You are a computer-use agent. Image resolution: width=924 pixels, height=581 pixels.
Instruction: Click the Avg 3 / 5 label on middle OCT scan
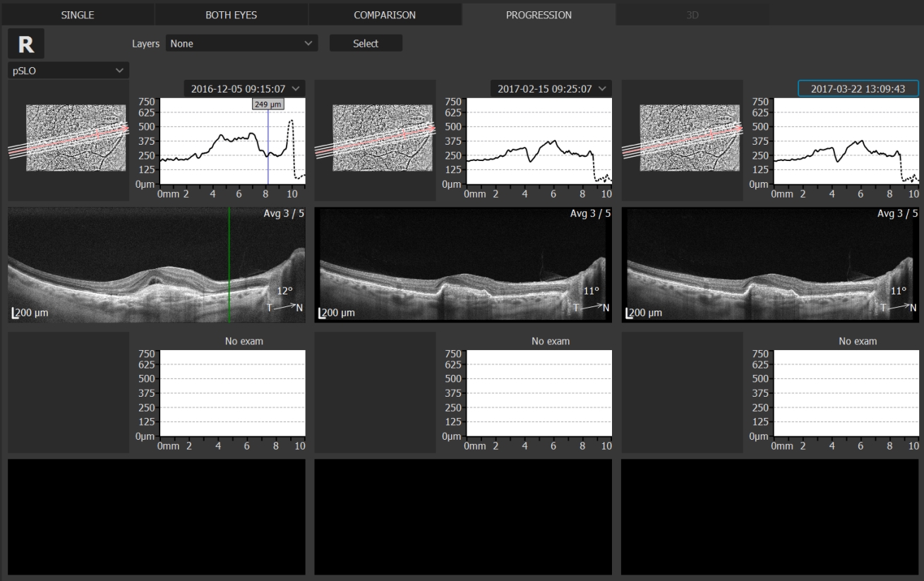[x=590, y=214]
